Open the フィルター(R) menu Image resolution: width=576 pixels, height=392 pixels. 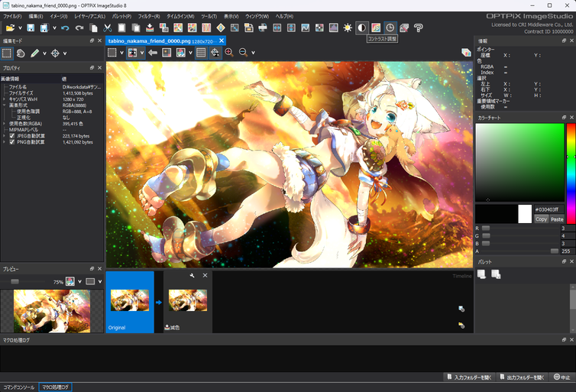pyautogui.click(x=149, y=16)
